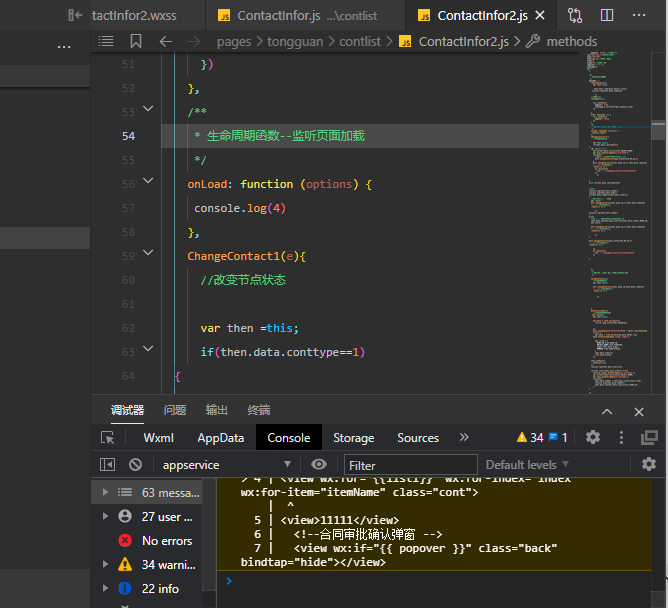This screenshot has height=608, width=668.
Task: Close the ContactInfor2.js tab
Action: [540, 15]
